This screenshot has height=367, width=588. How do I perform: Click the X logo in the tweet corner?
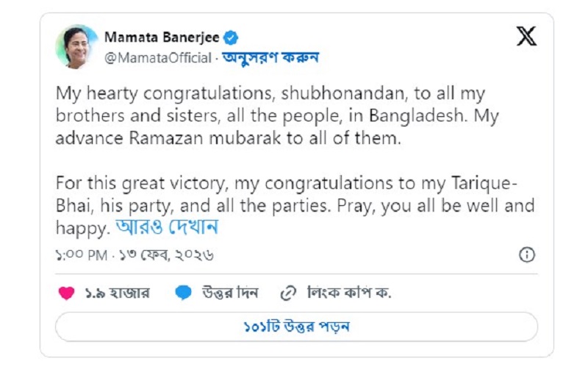point(526,37)
